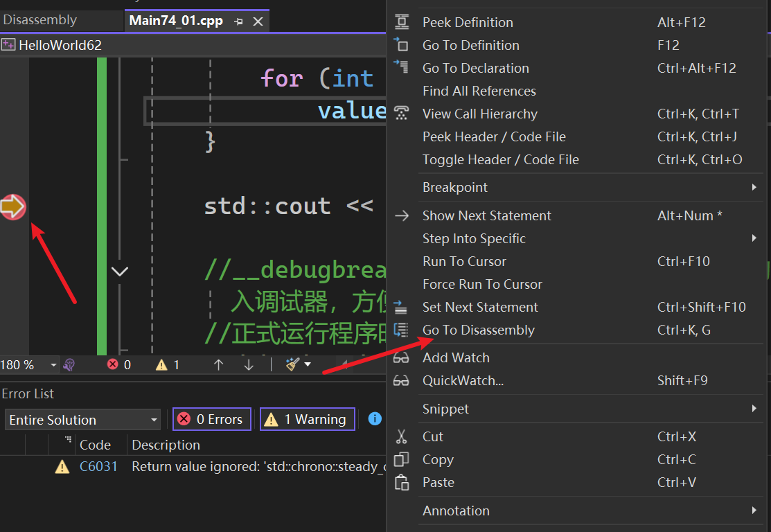The image size is (771, 532).
Task: Expand the Breakpoint submenu
Action: click(454, 187)
